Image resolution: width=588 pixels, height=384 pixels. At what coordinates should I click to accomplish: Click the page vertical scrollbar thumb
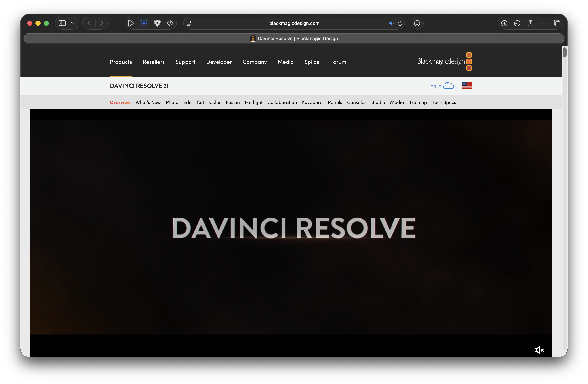pyautogui.click(x=564, y=52)
